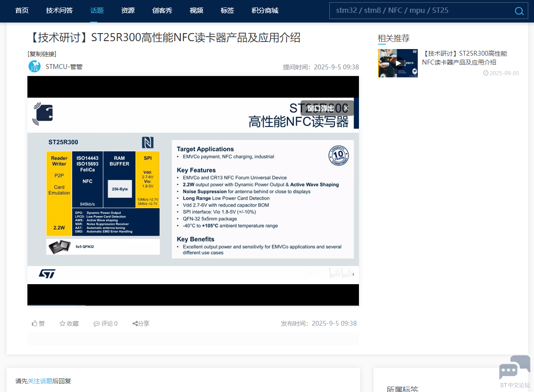Click the star 收藏 icon
This screenshot has width=534, height=392.
point(62,323)
